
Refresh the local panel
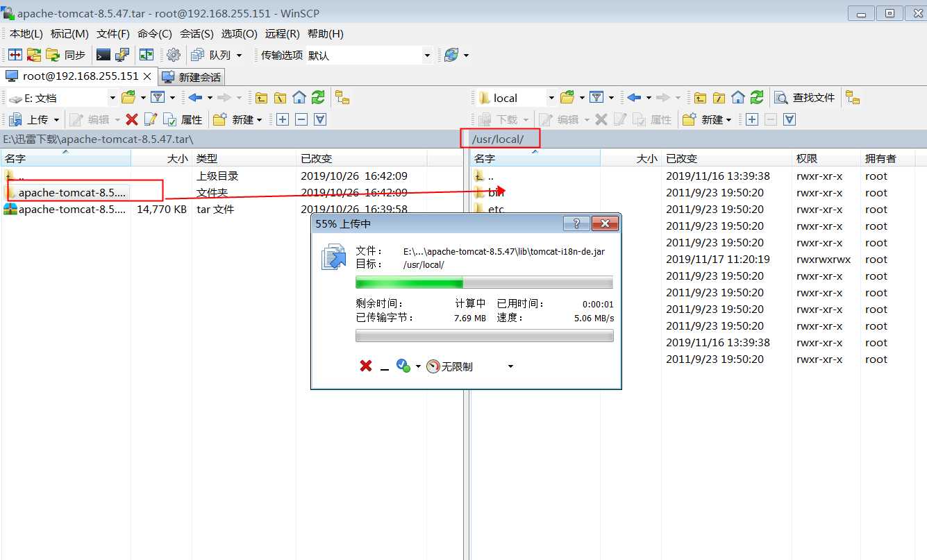point(318,98)
